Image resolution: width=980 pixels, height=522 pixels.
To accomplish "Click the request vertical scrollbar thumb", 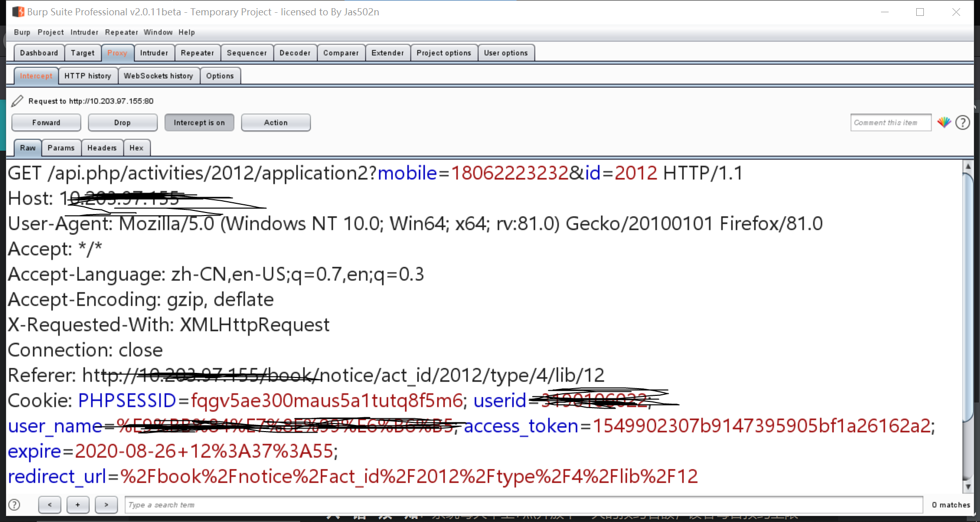I will [968, 297].
